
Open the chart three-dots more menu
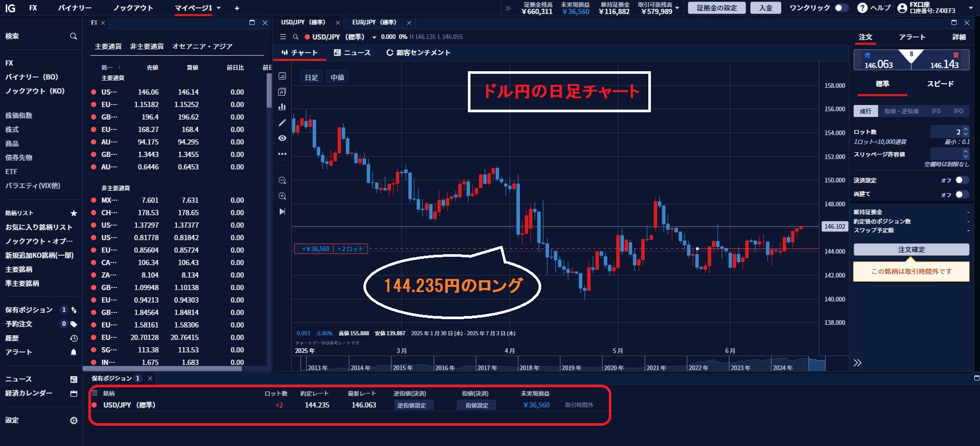[282, 154]
